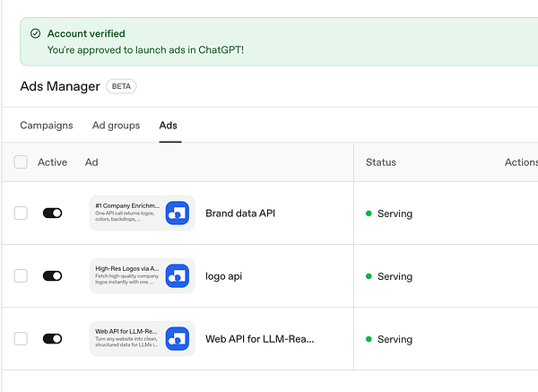The height and width of the screenshot is (392, 538).
Task: Open the 'Web API for LLM-Re...' ad preview card
Action: pyautogui.click(x=142, y=339)
